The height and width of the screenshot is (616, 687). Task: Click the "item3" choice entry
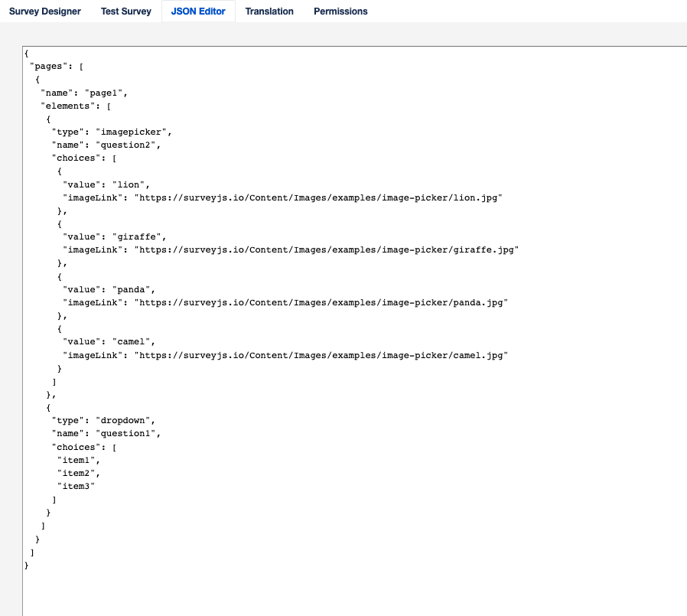[x=79, y=486]
